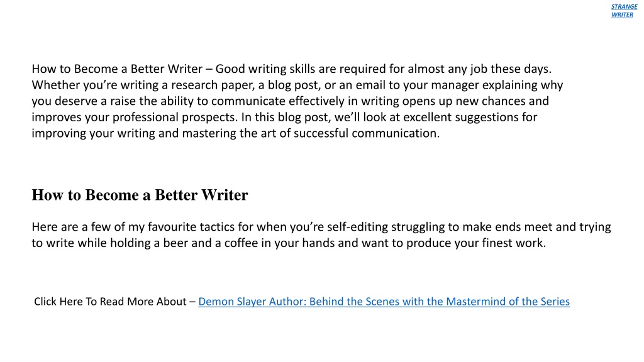
Task: Click the word WRITER in the logo
Action: [622, 15]
